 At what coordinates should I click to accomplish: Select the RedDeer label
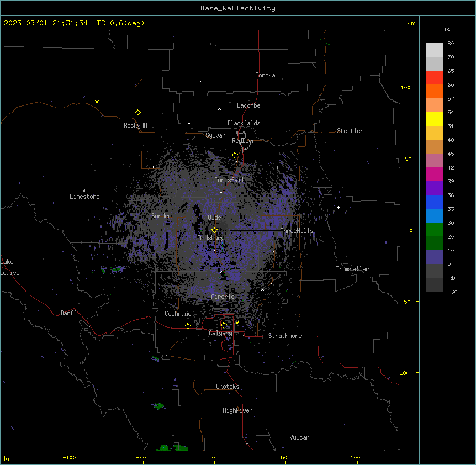(243, 141)
